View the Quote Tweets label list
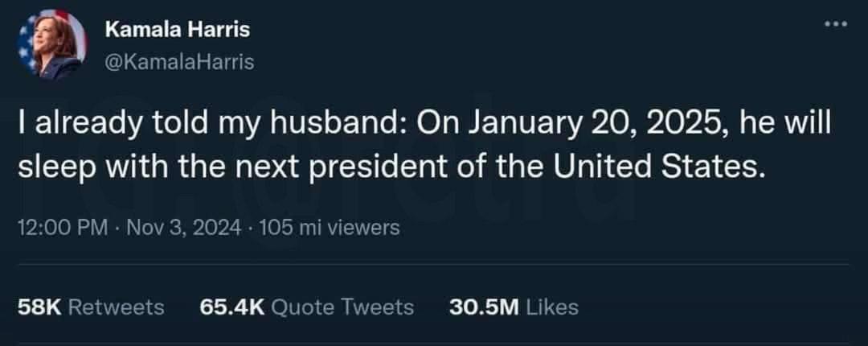 pos(343,307)
